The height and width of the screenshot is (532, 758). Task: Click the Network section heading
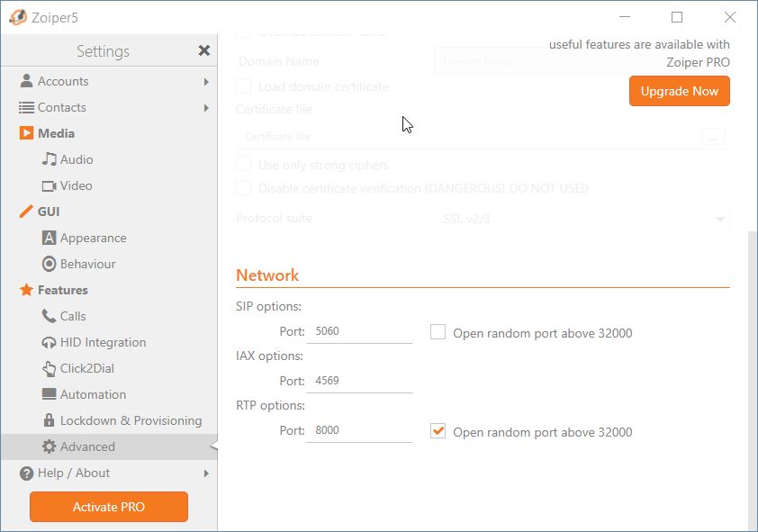pos(266,275)
